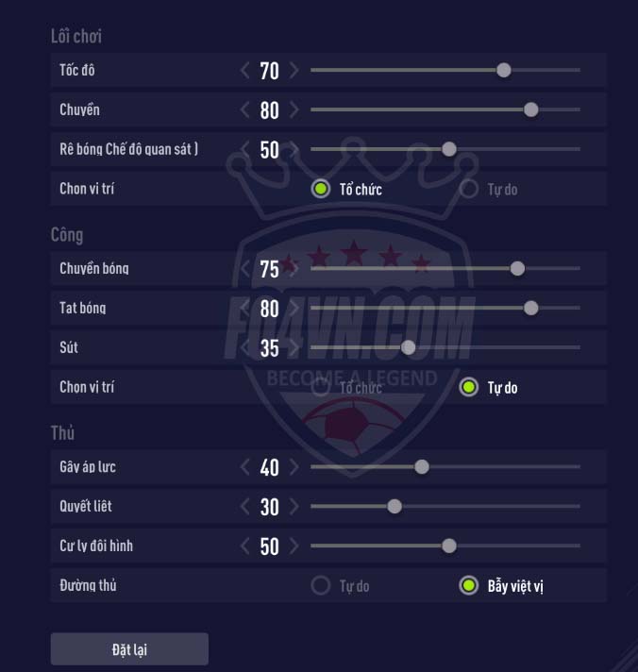Select Tổ chức under Lối chơi positioning
Image resolution: width=638 pixels, height=672 pixels.
[x=321, y=190]
